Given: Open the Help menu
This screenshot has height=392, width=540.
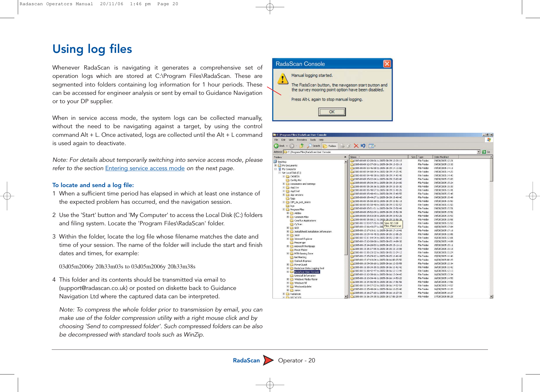Looking at the screenshot, I should tap(321, 140).
